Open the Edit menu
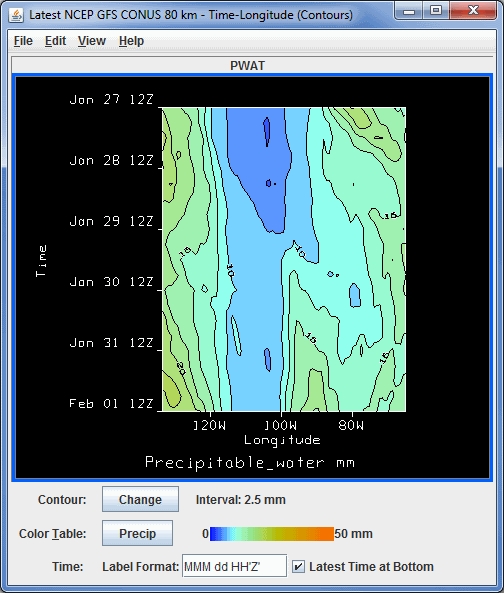The image size is (504, 593). click(55, 41)
